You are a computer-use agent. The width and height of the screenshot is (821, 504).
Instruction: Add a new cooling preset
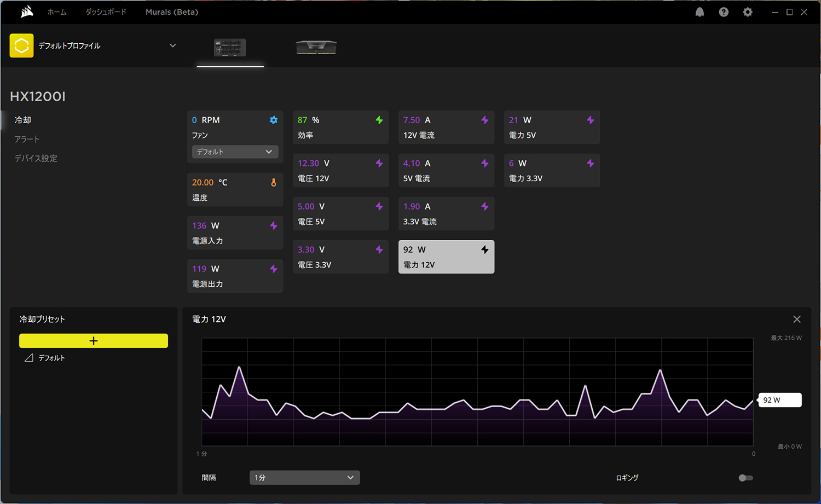tap(94, 341)
